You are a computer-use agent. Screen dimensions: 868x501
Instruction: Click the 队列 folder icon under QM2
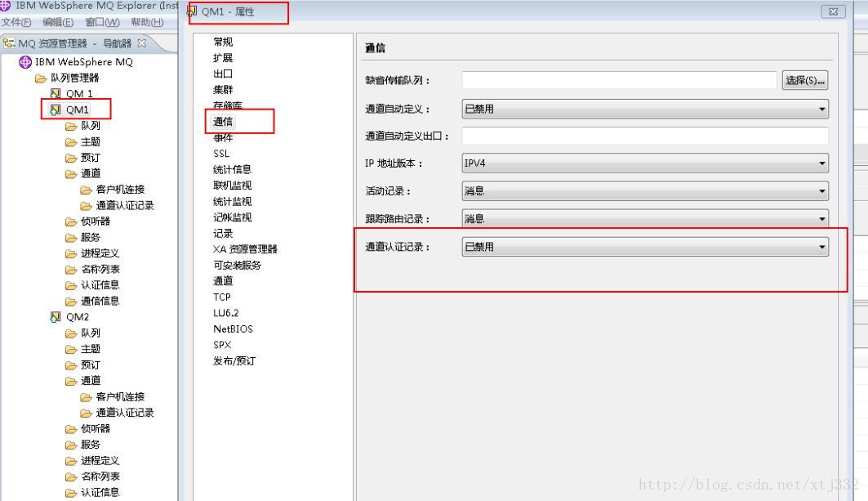[71, 333]
